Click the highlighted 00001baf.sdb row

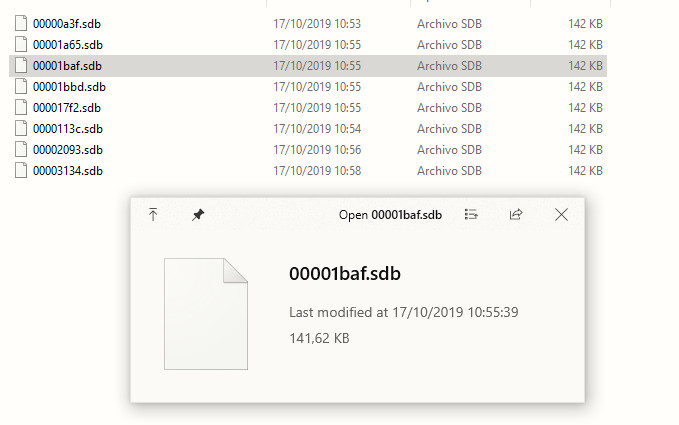pos(308,66)
